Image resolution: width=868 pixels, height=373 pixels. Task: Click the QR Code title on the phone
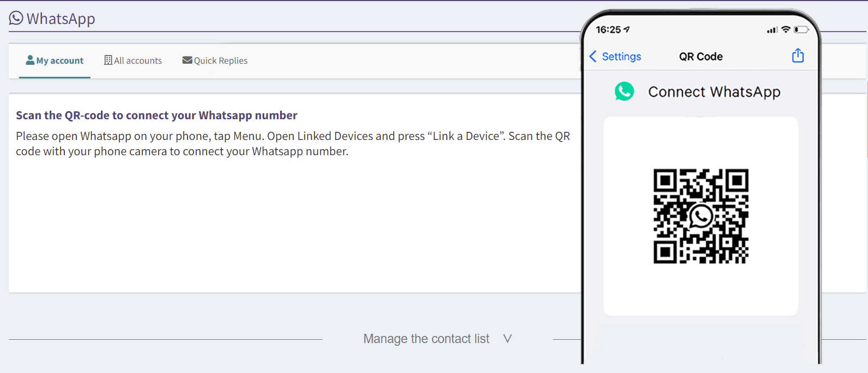(x=701, y=57)
